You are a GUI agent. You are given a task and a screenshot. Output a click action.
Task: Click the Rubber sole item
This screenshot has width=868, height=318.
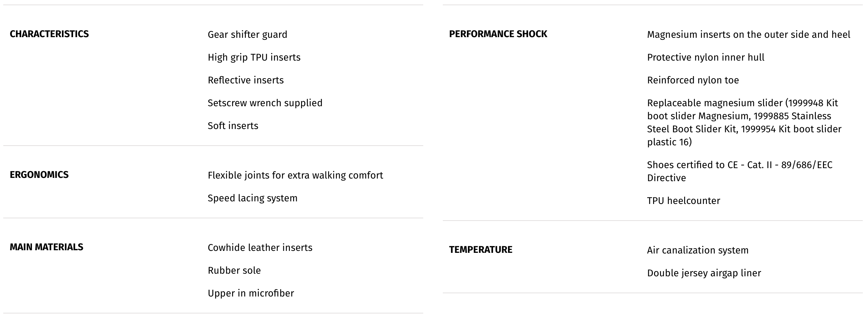click(234, 270)
